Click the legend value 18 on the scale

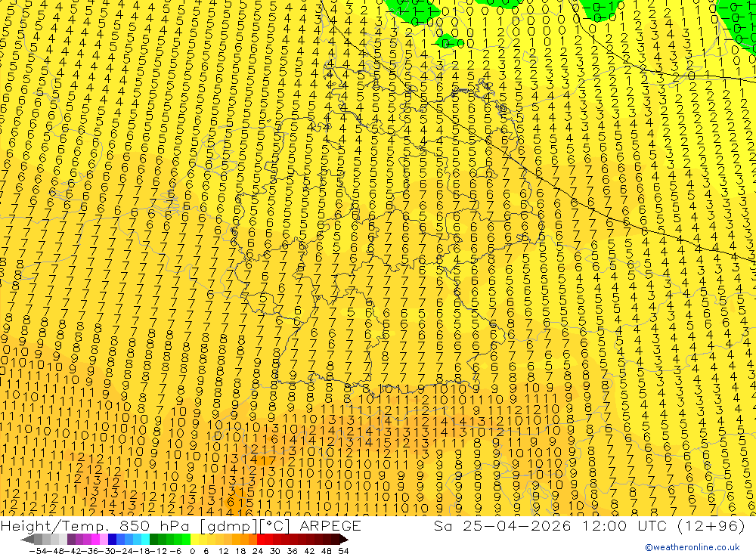[x=240, y=551]
